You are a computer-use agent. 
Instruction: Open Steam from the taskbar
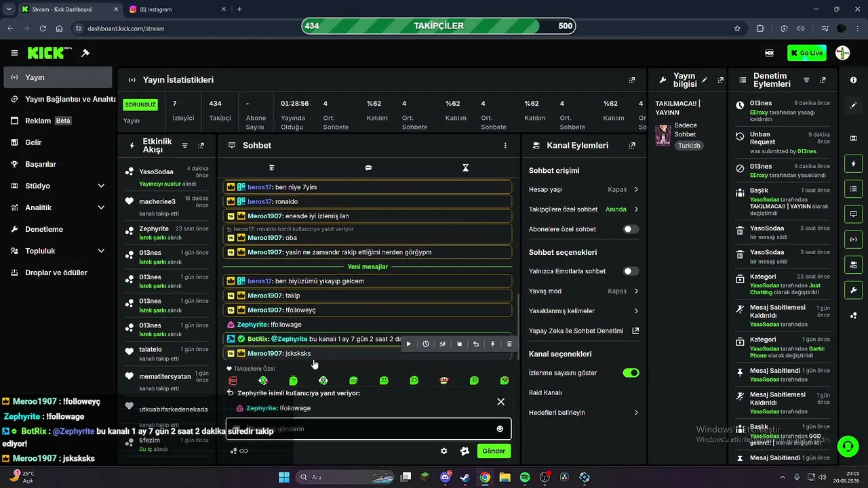(x=465, y=477)
